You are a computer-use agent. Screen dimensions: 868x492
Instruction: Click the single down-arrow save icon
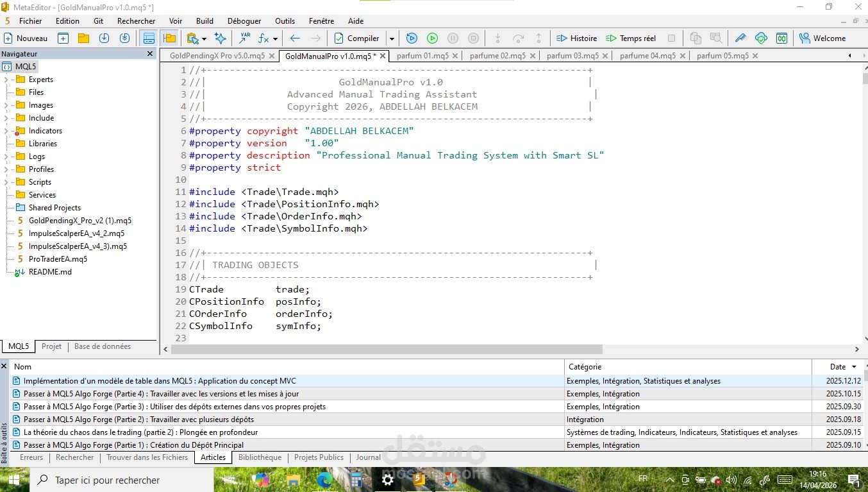pos(104,38)
